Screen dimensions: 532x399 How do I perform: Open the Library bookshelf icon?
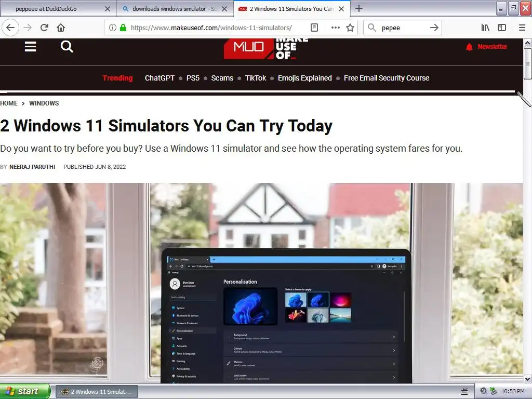[485, 28]
